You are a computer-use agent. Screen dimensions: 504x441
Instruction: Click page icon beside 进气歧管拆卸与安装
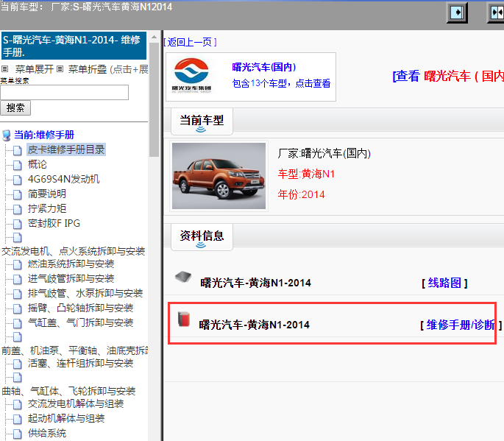[x=17, y=279]
